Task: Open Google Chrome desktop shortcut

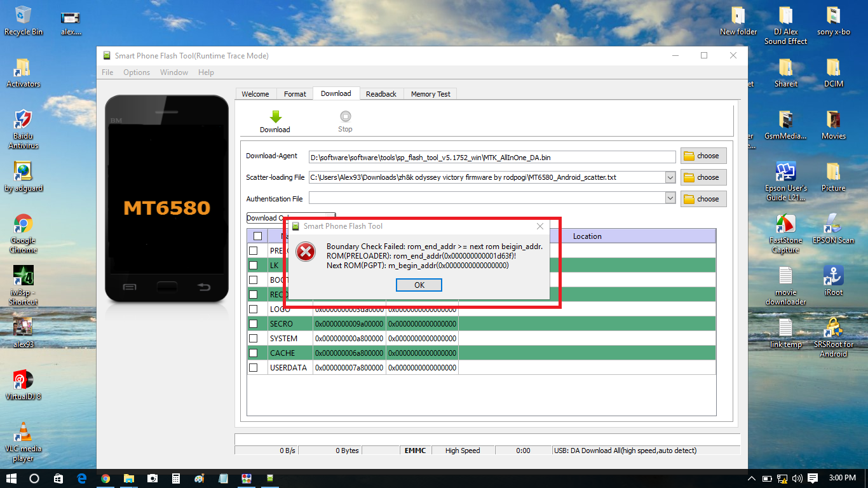Action: tap(24, 224)
